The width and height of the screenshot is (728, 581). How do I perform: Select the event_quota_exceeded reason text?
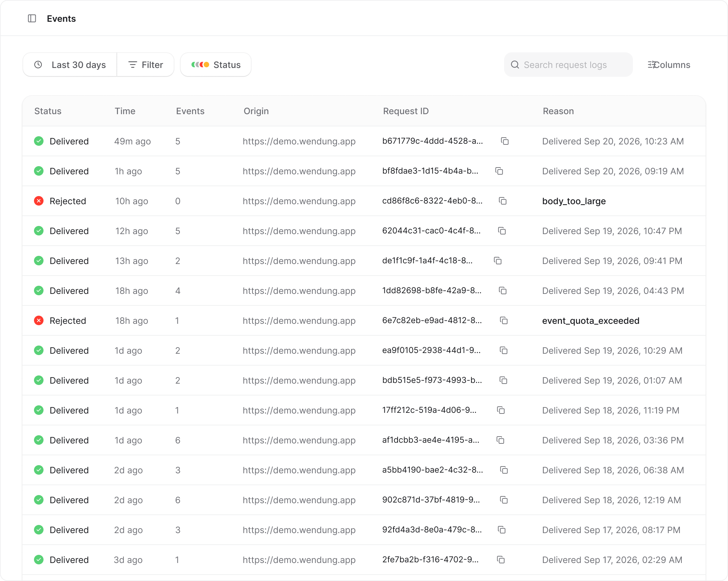tap(591, 321)
